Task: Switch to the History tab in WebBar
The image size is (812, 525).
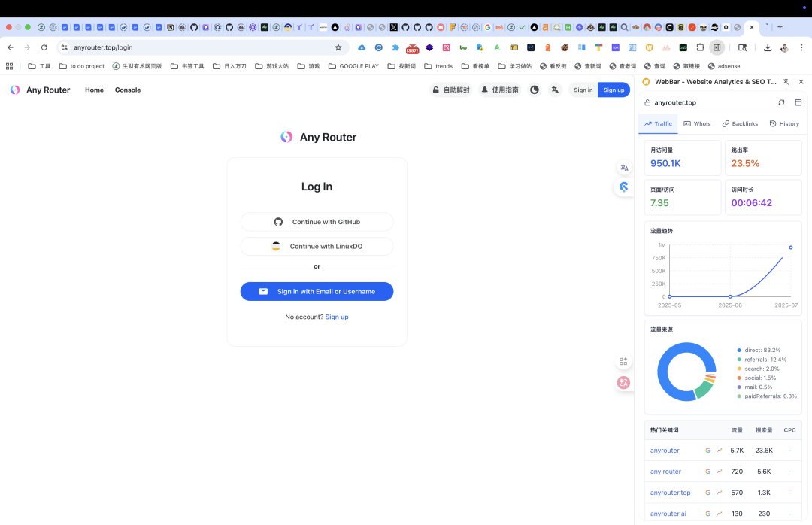Action: click(x=784, y=124)
